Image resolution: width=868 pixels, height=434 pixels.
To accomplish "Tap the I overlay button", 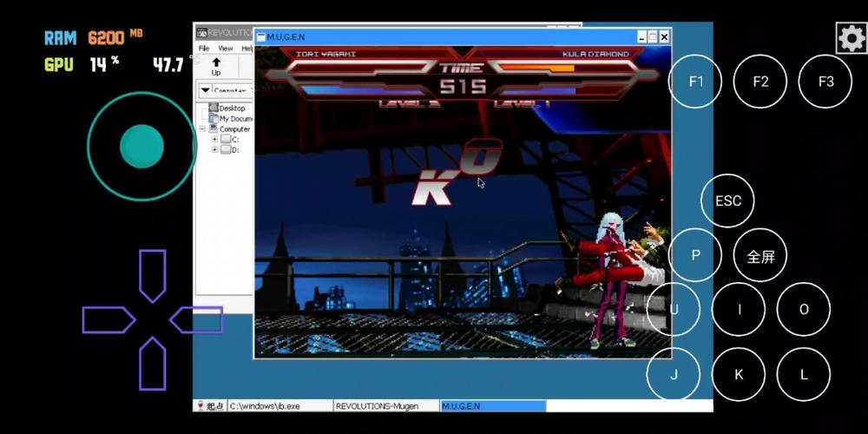I will coord(739,310).
